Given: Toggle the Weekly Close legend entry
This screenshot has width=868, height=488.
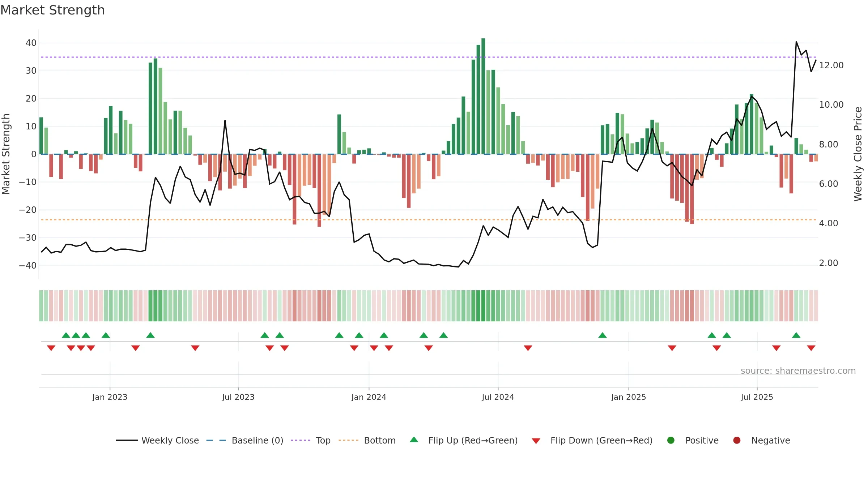Looking at the screenshot, I should coord(157,440).
